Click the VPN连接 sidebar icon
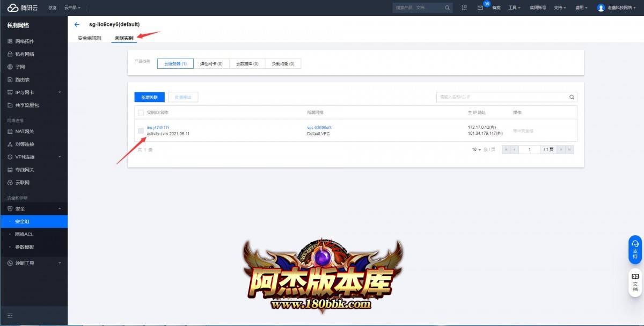Screen dimensions: 644x326 (10, 157)
